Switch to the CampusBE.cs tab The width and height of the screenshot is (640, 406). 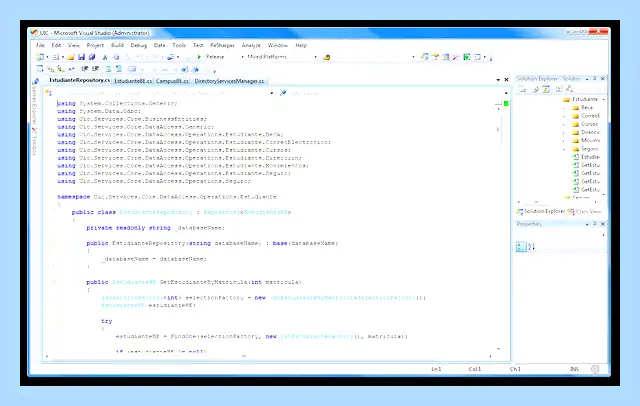click(172, 81)
